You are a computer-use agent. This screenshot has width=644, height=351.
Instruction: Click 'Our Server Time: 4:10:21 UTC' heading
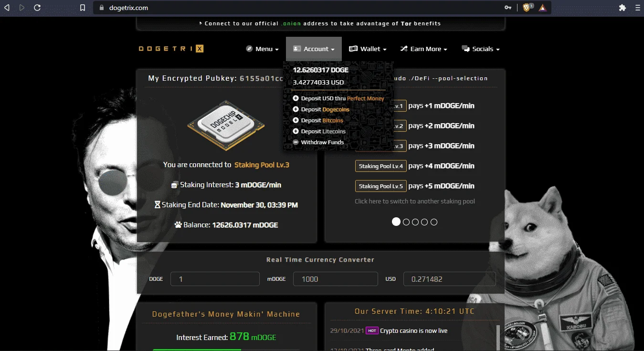pyautogui.click(x=414, y=311)
